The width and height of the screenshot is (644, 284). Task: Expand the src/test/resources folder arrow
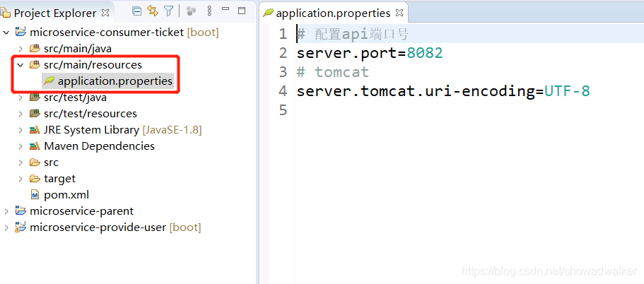21,114
